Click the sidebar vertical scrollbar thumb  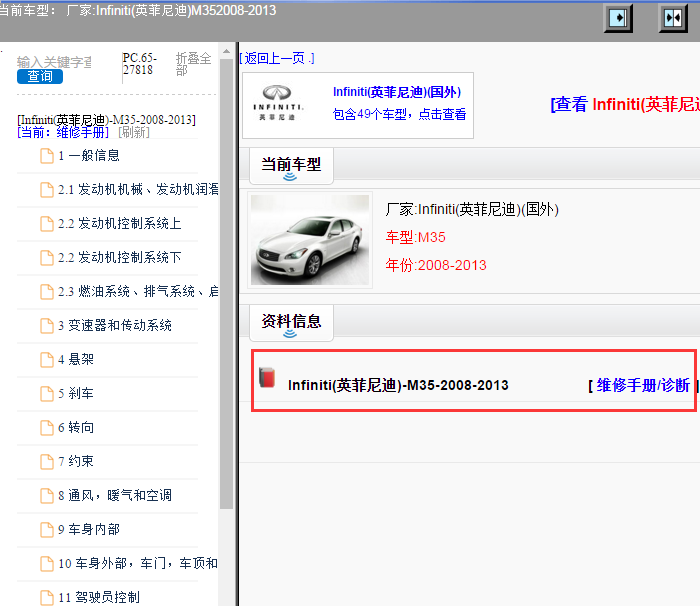(226, 284)
